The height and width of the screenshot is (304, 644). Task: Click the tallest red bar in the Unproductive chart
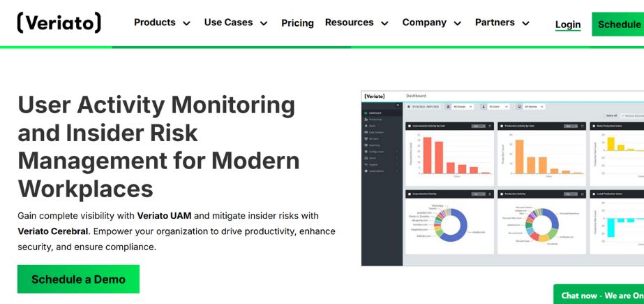click(x=427, y=156)
